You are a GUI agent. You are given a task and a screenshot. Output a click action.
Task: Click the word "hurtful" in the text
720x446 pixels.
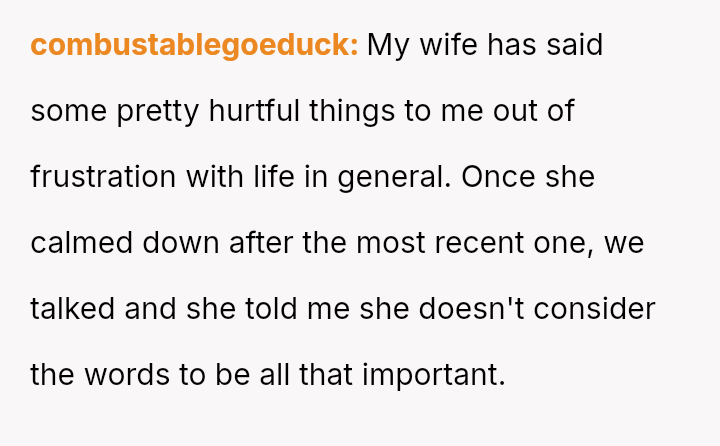pyautogui.click(x=254, y=111)
